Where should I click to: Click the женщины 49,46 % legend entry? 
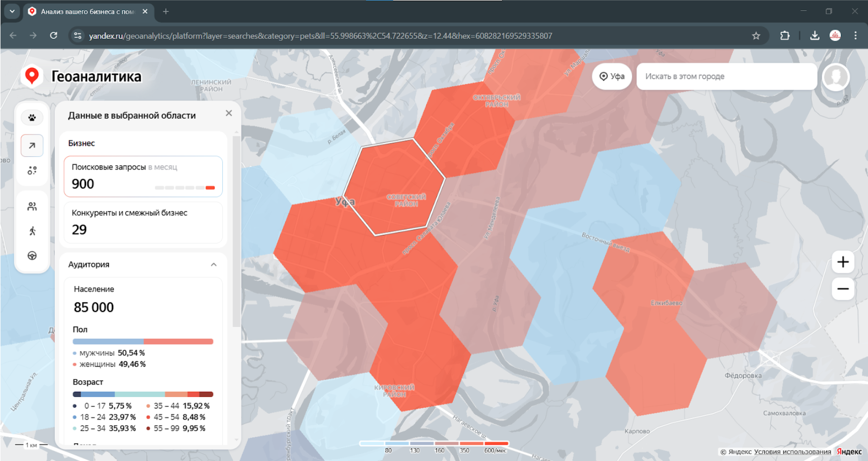pos(109,364)
